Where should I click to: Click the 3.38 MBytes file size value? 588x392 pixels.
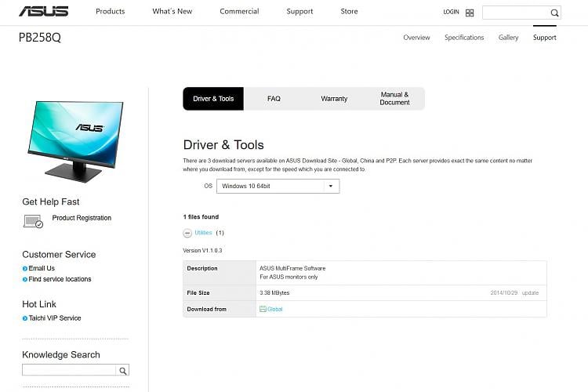(x=274, y=293)
